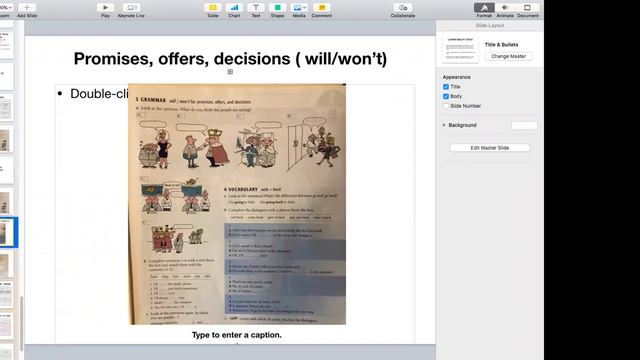This screenshot has height=360, width=640.
Task: Expand the Background section
Action: pyautogui.click(x=444, y=125)
